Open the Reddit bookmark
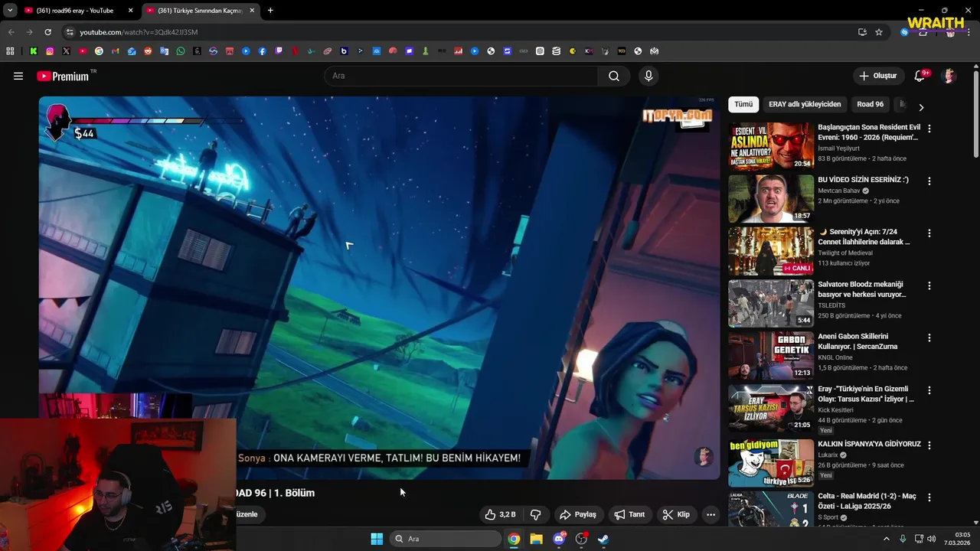Viewport: 980px width, 551px height. 148,51
